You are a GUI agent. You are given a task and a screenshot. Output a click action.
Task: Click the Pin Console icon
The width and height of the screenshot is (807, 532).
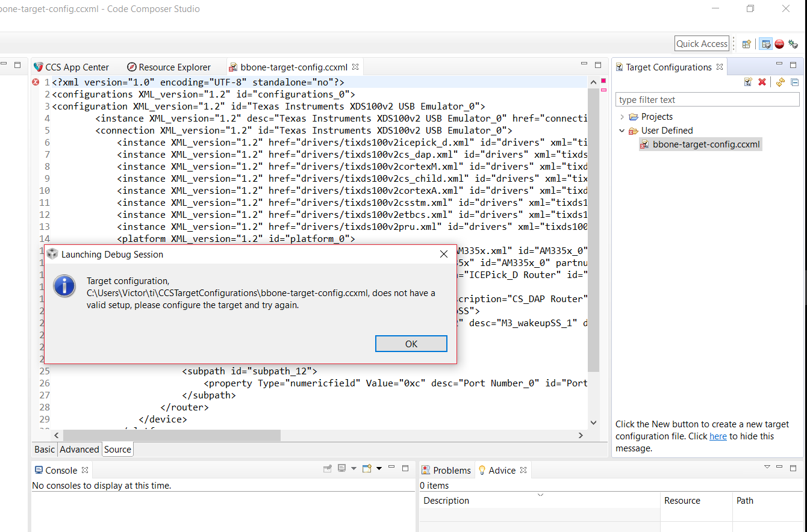click(x=328, y=468)
